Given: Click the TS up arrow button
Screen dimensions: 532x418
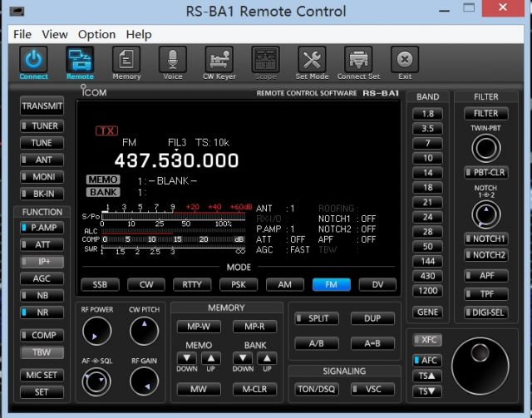Looking at the screenshot, I should [427, 376].
